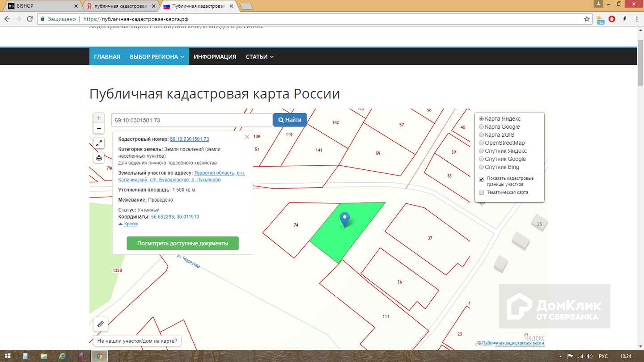Screen dimensions: 644x362
Task: Select the Карта Яндекс radio option
Action: point(482,119)
